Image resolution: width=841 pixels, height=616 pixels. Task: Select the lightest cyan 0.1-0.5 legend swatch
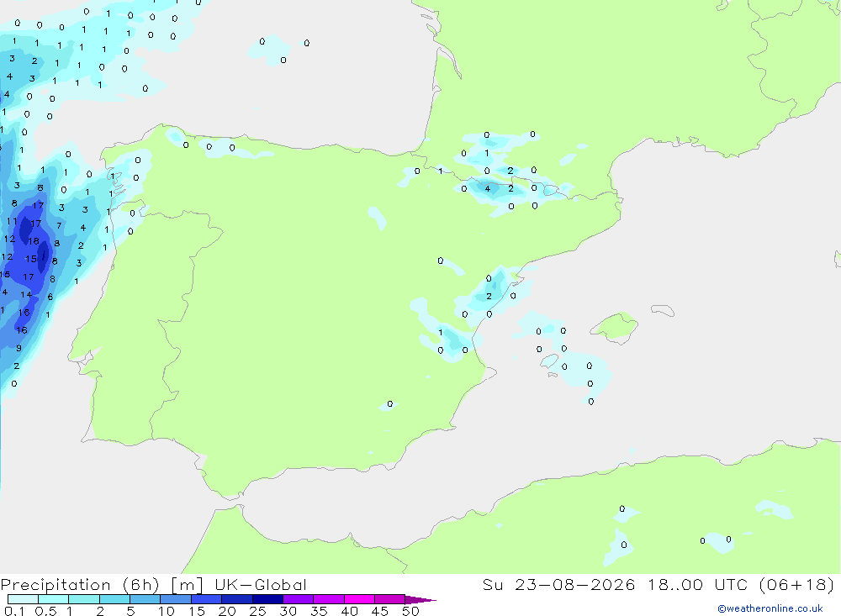coord(23,599)
